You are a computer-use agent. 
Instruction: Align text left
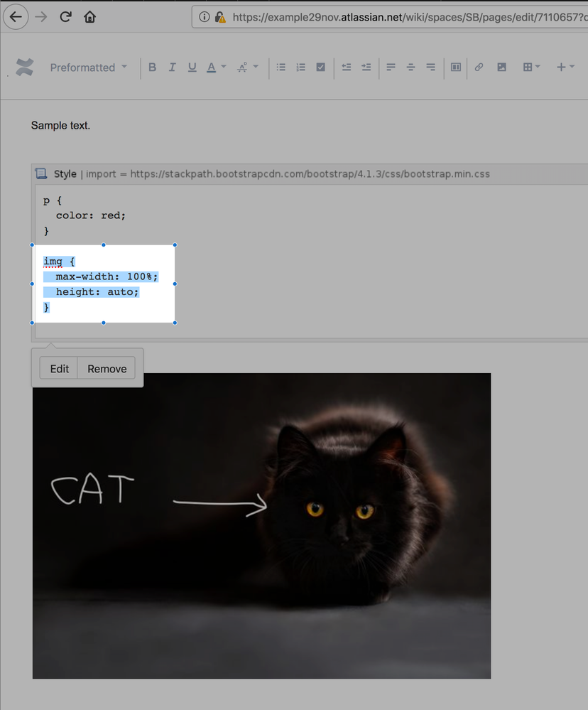pos(391,67)
